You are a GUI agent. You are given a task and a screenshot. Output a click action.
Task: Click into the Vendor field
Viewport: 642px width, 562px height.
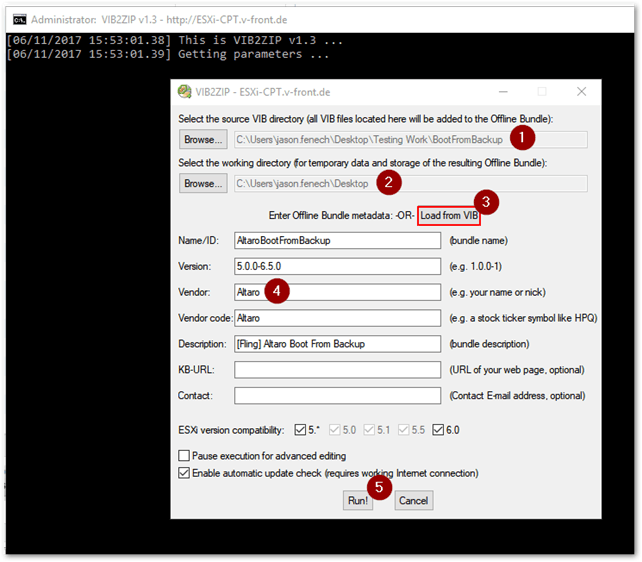337,292
